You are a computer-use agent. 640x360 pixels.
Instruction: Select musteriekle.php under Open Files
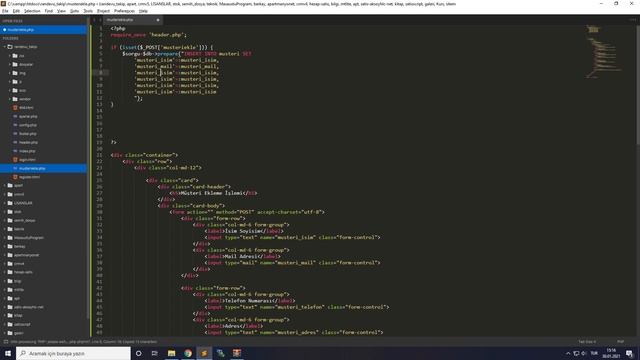(x=43, y=30)
